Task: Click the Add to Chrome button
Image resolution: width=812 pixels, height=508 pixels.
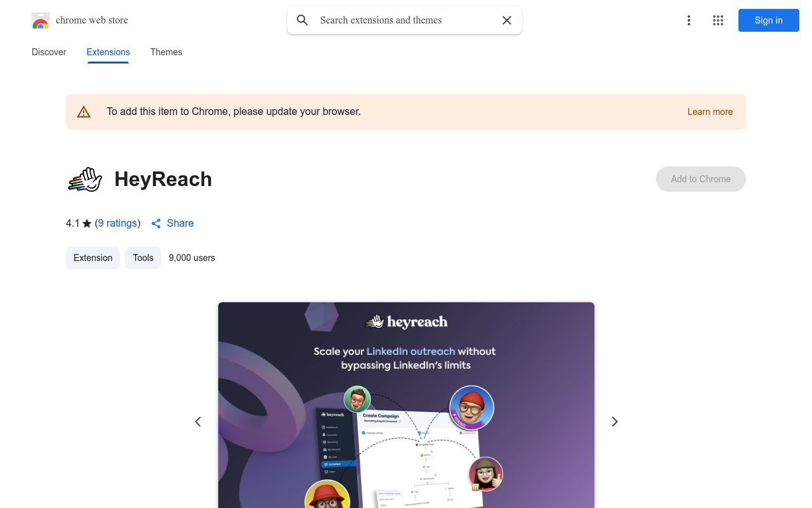Action: coord(701,179)
